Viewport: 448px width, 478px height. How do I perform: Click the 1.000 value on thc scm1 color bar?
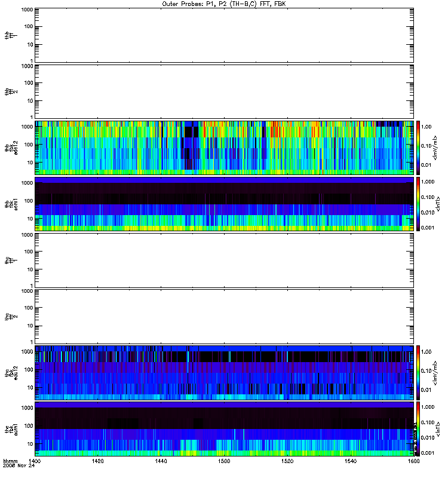tap(428, 407)
